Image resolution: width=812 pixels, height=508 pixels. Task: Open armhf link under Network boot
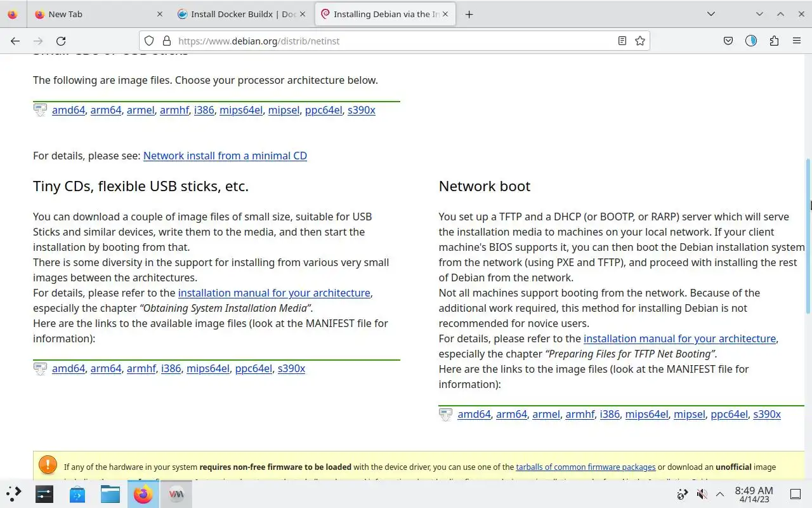(580, 414)
